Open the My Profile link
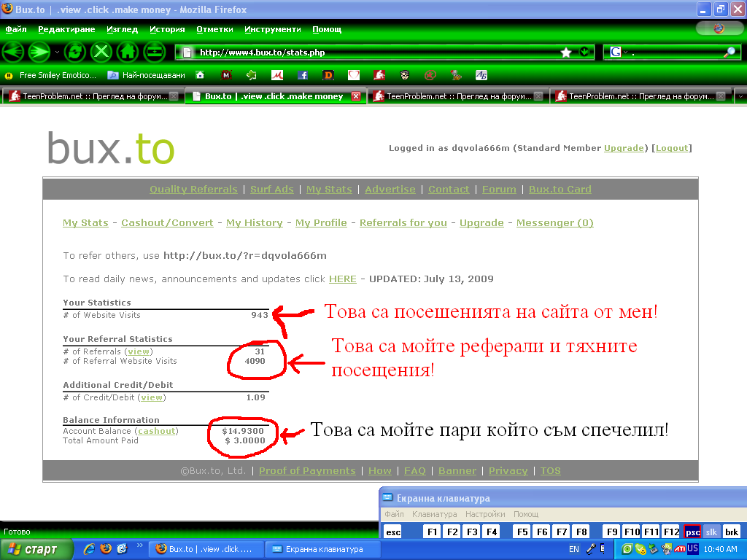This screenshot has width=747, height=560. [x=321, y=223]
